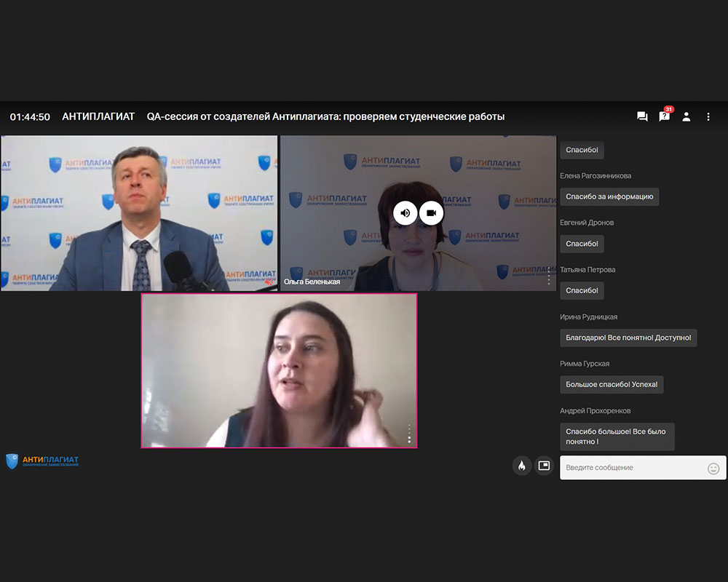The image size is (728, 582).
Task: Click the name Римма Гурская in chat
Action: (585, 364)
